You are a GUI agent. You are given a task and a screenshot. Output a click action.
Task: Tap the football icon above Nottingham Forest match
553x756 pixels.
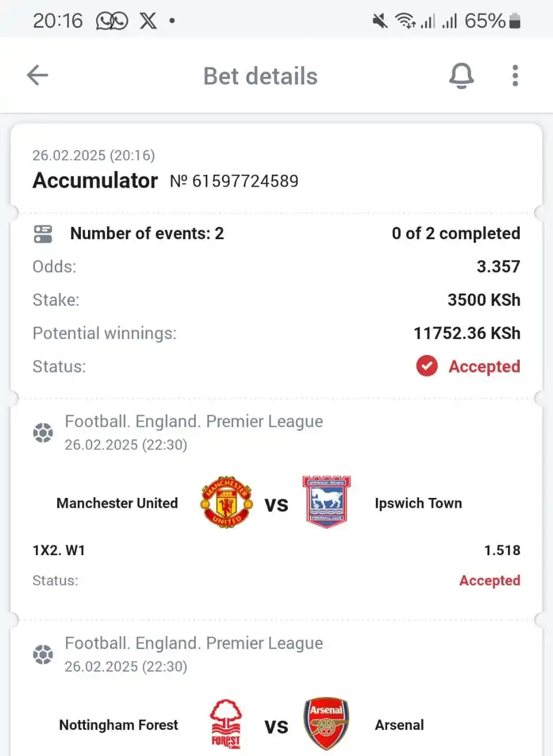tap(43, 655)
